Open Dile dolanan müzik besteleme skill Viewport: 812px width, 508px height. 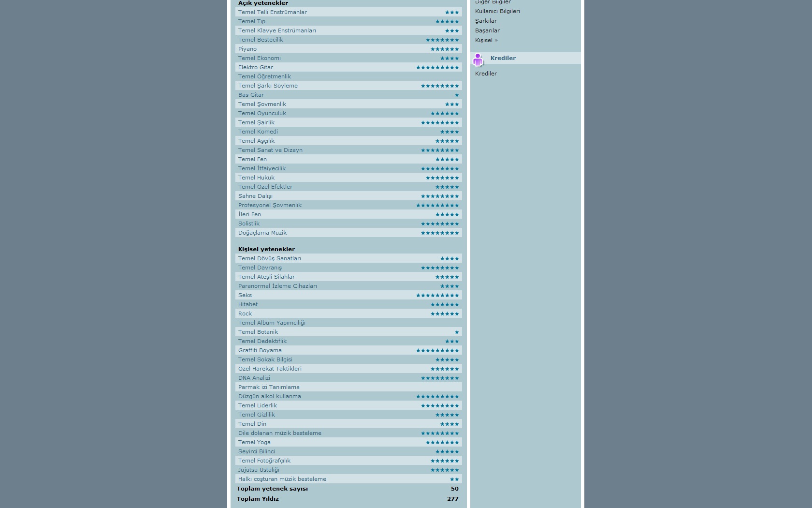click(x=279, y=433)
